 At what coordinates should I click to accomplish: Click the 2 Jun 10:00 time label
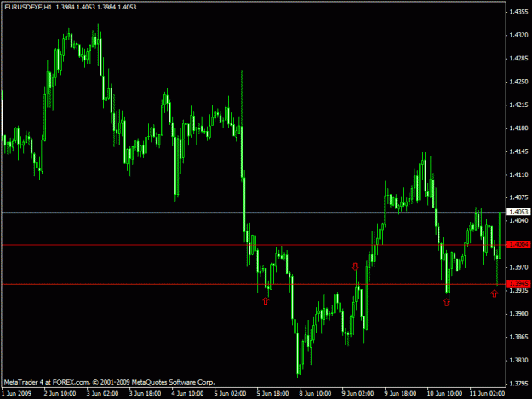(x=60, y=393)
